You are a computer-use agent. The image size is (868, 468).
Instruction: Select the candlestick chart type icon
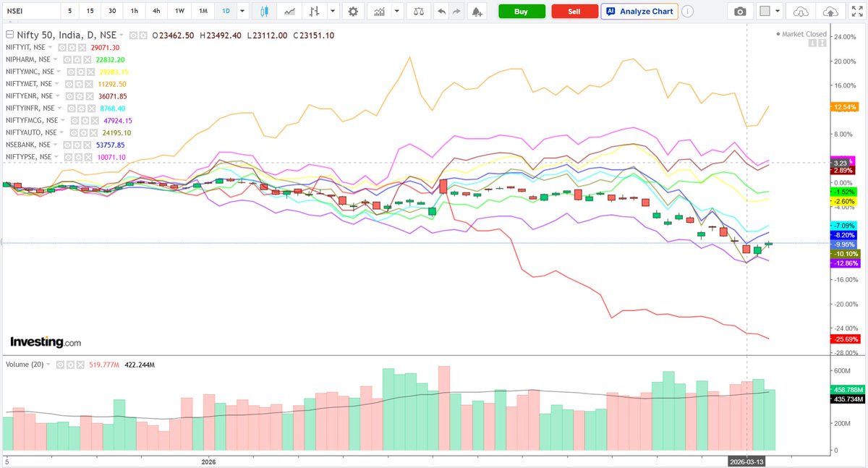click(x=264, y=12)
